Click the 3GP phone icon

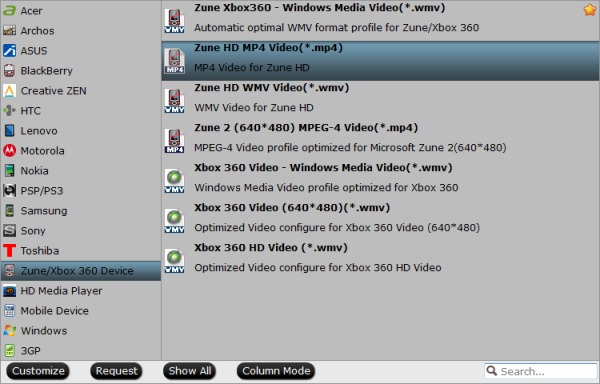point(9,350)
